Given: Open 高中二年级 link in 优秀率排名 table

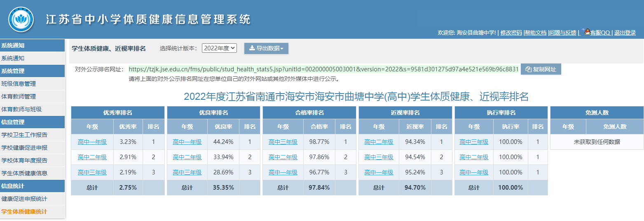Looking at the screenshot, I should coord(92,157).
